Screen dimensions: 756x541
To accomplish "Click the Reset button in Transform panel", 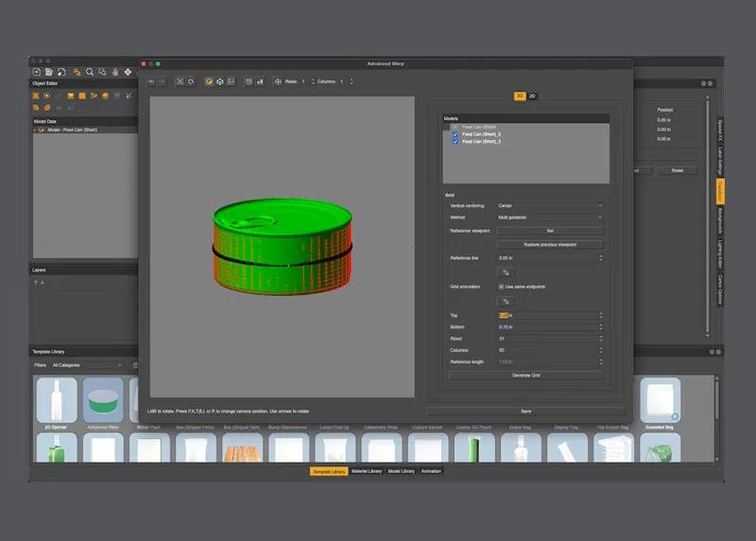I will click(x=678, y=170).
